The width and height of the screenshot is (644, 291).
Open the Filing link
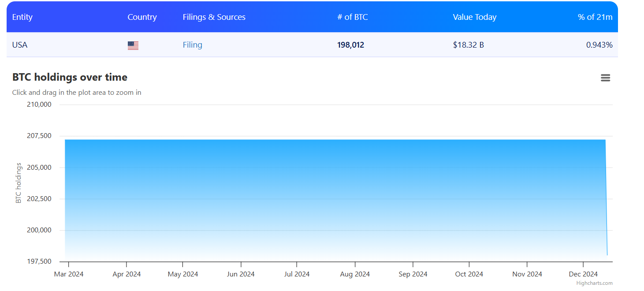pos(193,45)
